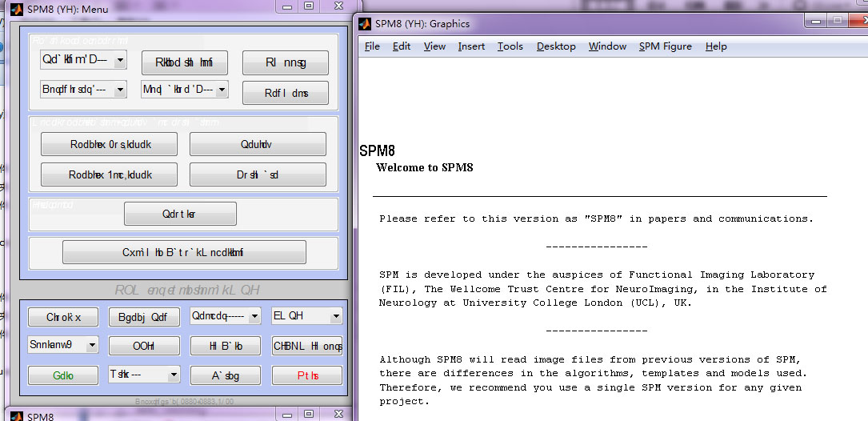Click the "Rdfldms" button
Viewport: 868px width, 421px height.
click(286, 93)
